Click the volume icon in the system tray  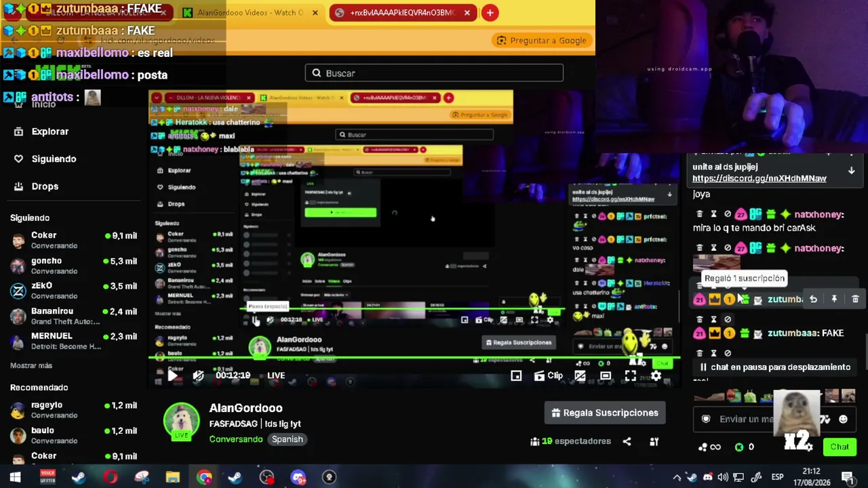(723, 477)
